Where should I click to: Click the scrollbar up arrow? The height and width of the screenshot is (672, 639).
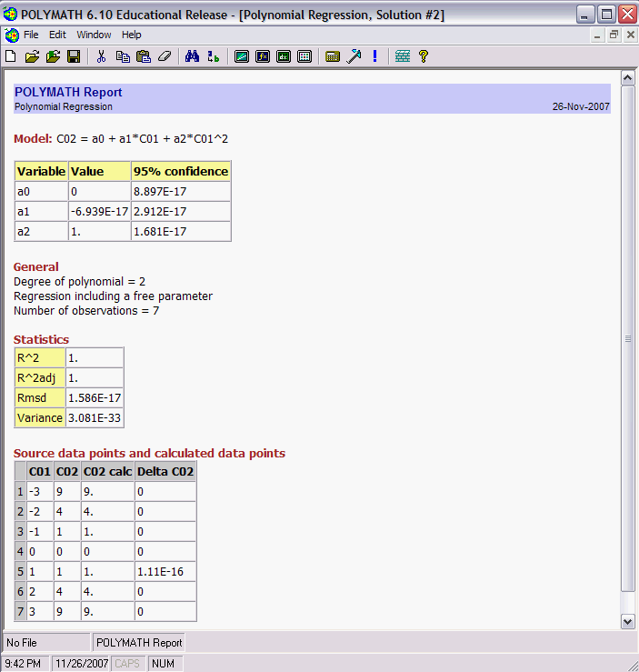tap(627, 78)
